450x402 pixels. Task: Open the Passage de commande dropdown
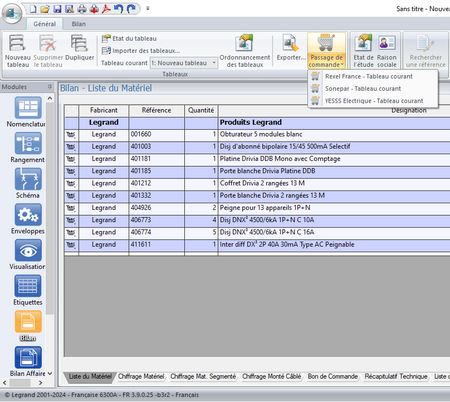pyautogui.click(x=326, y=51)
